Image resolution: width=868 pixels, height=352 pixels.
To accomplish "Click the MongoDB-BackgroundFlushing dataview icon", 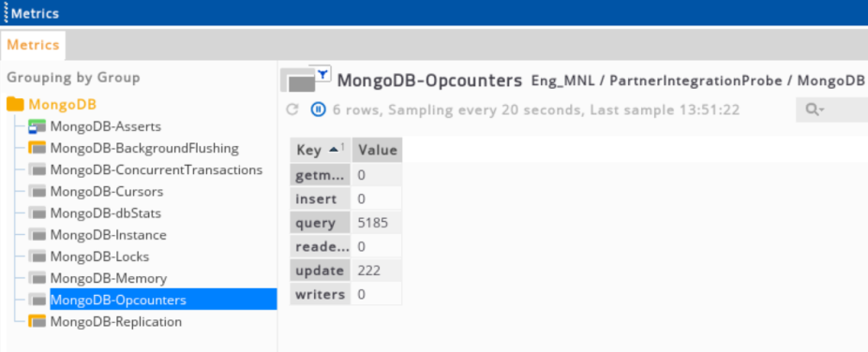I will [37, 148].
